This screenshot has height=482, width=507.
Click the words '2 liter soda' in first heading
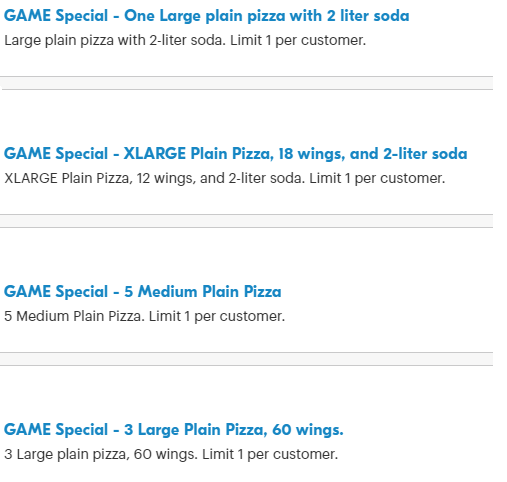click(368, 16)
